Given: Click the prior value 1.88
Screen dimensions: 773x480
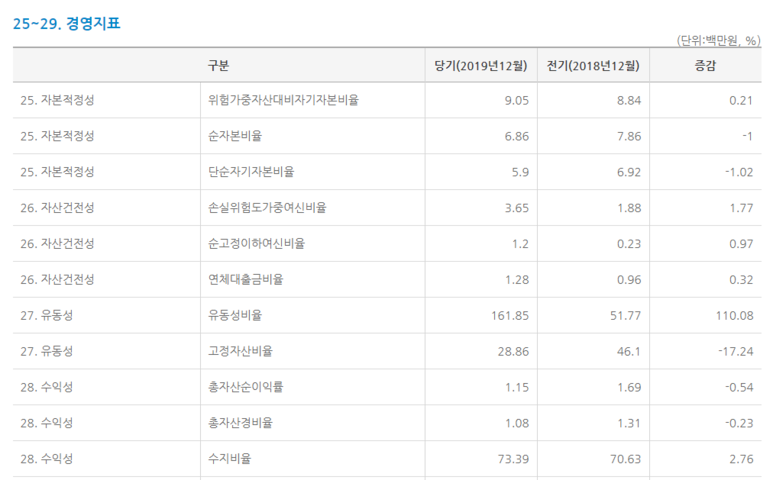Looking at the screenshot, I should tap(629, 208).
